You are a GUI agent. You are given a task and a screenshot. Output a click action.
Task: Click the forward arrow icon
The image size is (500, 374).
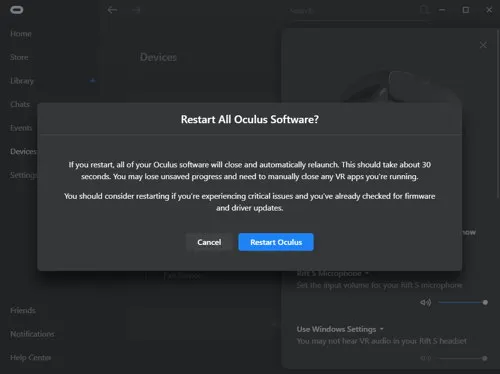136,10
